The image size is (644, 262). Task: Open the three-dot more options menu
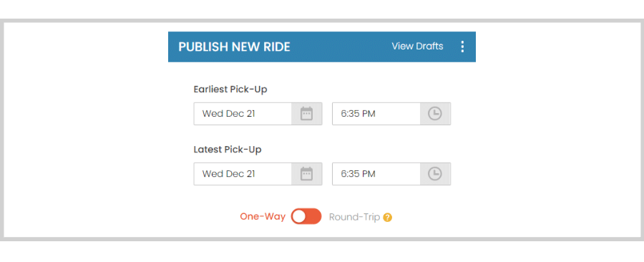(462, 47)
